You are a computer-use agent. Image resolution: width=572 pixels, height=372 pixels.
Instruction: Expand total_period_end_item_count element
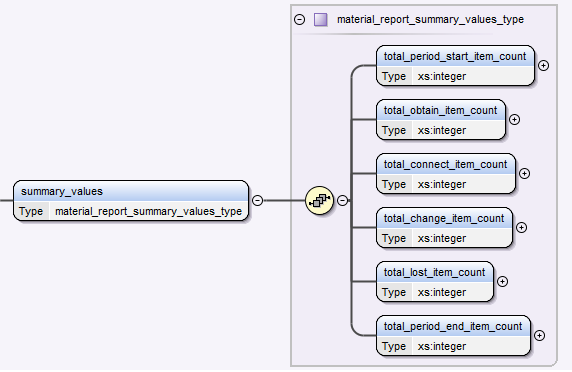pos(540,335)
